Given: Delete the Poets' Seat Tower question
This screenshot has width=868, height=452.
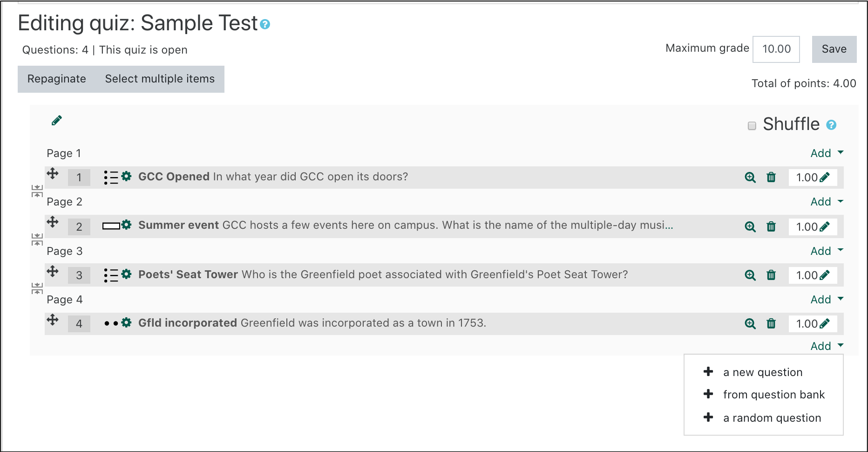Looking at the screenshot, I should tap(771, 275).
